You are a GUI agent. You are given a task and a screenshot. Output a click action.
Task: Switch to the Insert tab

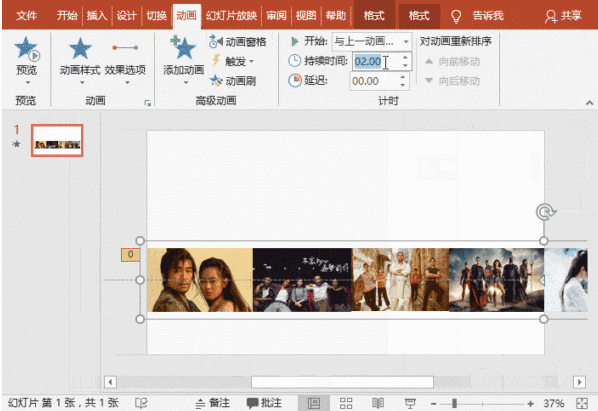point(97,16)
